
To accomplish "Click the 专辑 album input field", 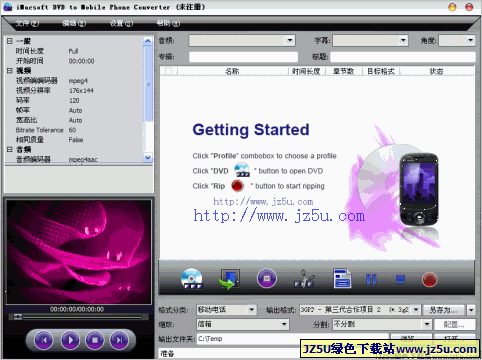I will [x=243, y=57].
